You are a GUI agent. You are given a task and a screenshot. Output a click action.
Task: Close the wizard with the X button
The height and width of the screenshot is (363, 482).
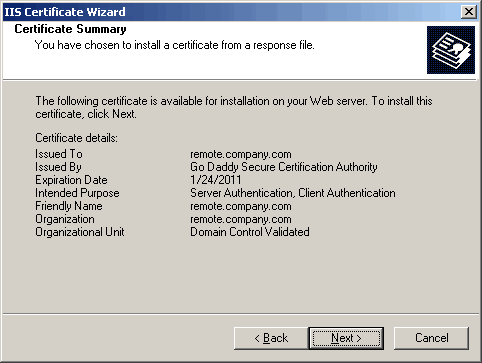468,12
